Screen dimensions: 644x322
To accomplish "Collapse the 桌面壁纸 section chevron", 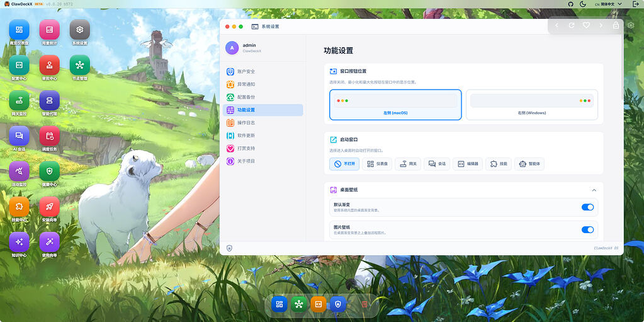I will [x=594, y=190].
